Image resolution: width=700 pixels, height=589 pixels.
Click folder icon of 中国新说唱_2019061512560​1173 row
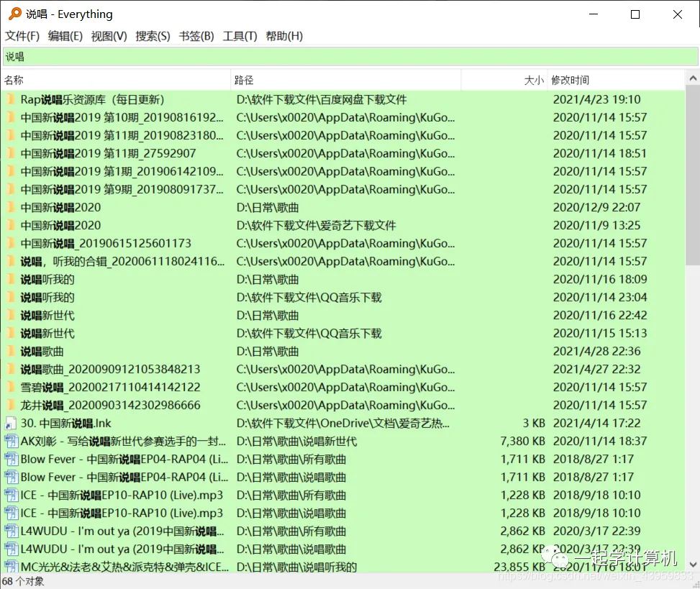point(11,243)
